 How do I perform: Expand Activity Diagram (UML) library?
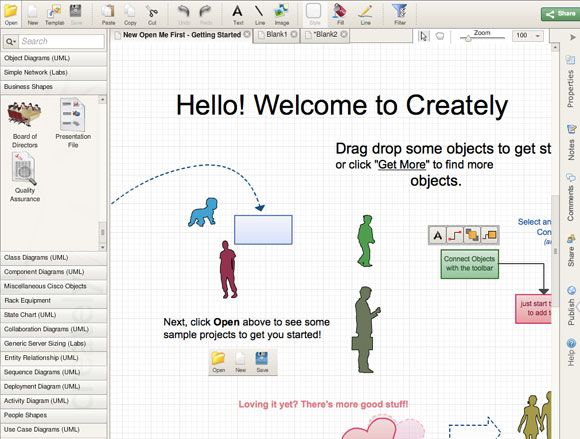pos(54,401)
